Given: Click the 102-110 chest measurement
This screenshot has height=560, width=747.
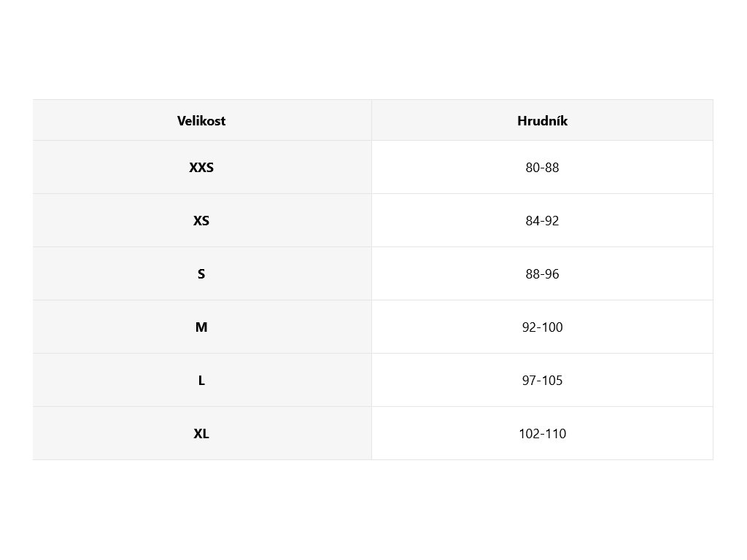Looking at the screenshot, I should tap(542, 434).
